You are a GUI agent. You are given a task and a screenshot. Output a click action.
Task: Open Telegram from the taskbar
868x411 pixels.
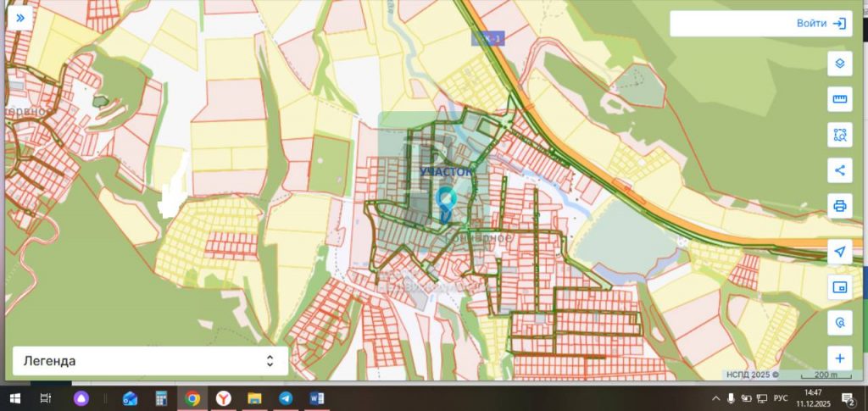[286, 398]
